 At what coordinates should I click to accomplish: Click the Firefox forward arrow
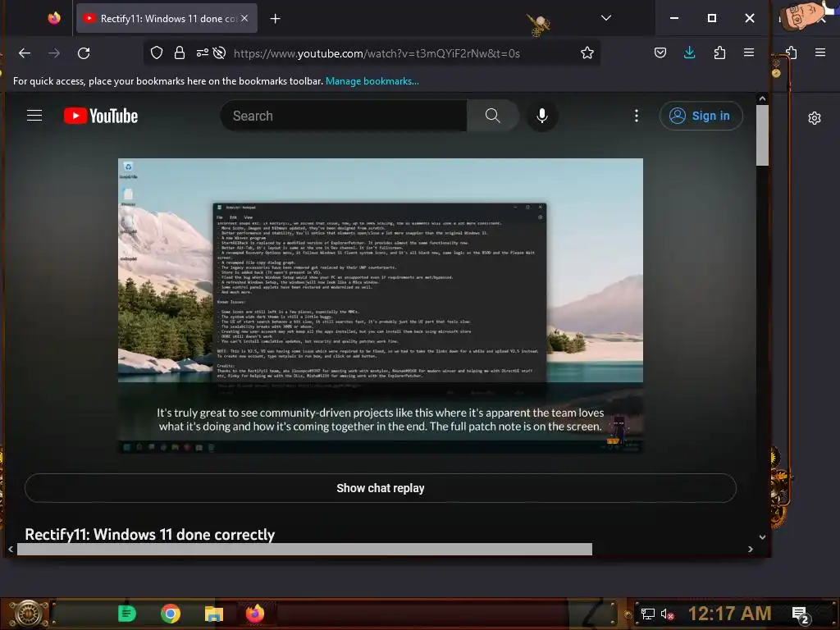point(54,53)
